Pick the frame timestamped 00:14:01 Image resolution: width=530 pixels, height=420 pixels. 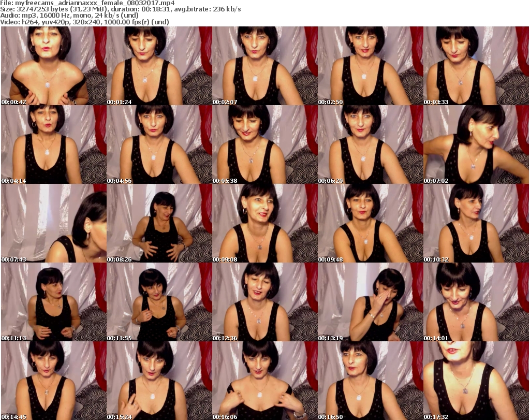[x=476, y=302]
